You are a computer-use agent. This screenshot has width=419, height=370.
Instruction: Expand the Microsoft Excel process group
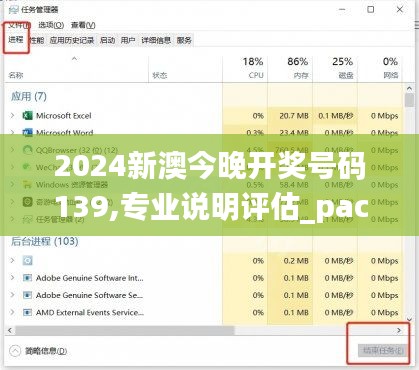(x=12, y=116)
